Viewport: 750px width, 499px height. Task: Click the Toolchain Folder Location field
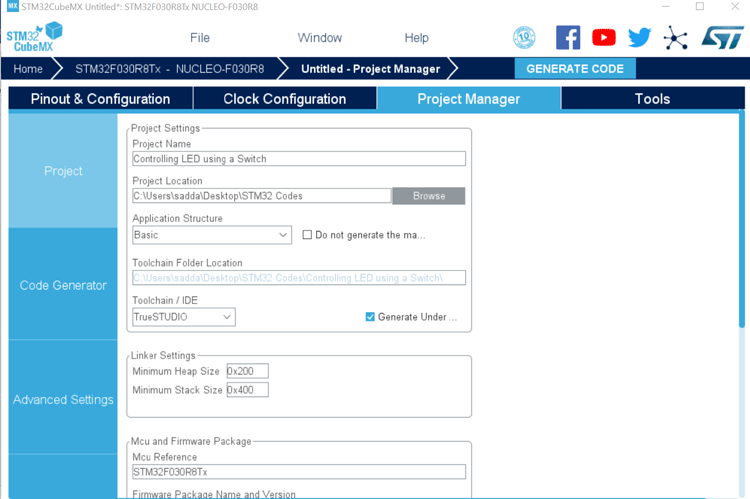click(298, 278)
